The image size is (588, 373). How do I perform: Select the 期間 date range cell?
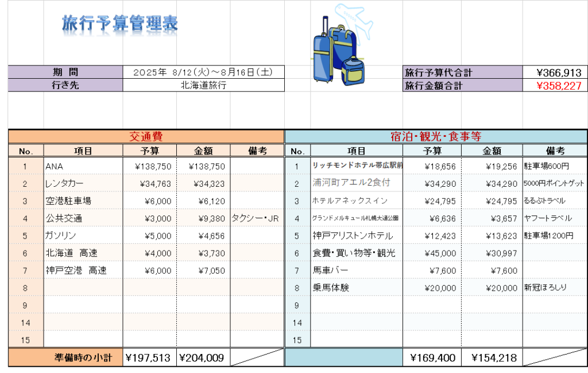pyautogui.click(x=203, y=72)
